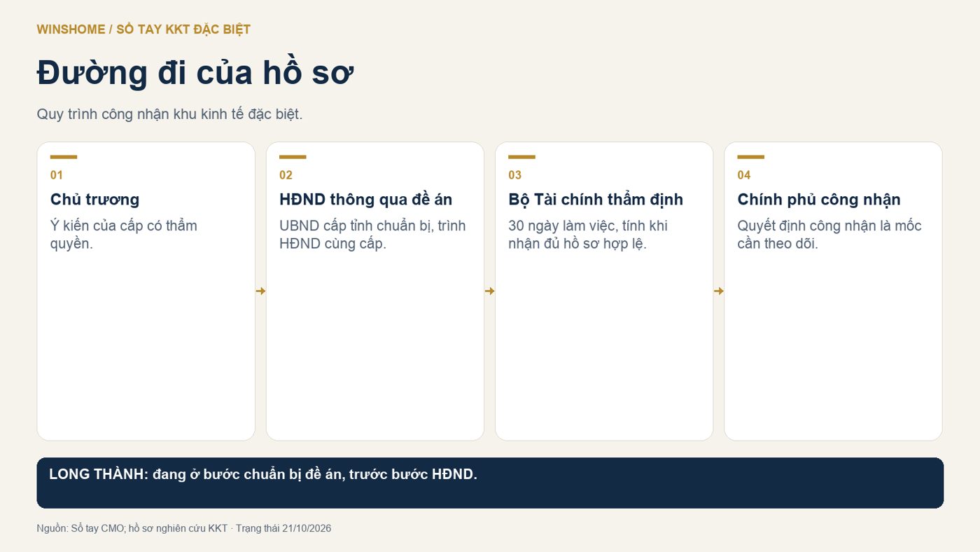Screen dimensions: 980x552
Task: Click text "Quyết định công nhận là mốc cần theo dõi."
Action: point(829,235)
